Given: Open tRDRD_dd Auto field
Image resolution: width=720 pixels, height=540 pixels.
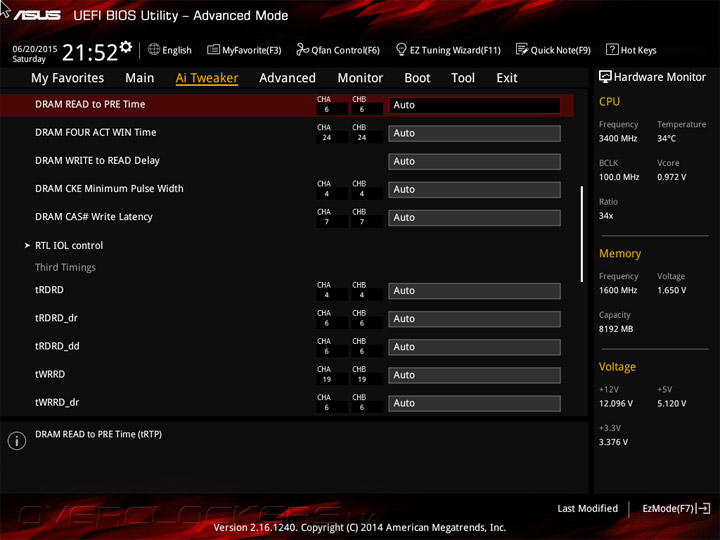Looking at the screenshot, I should tap(474, 347).
